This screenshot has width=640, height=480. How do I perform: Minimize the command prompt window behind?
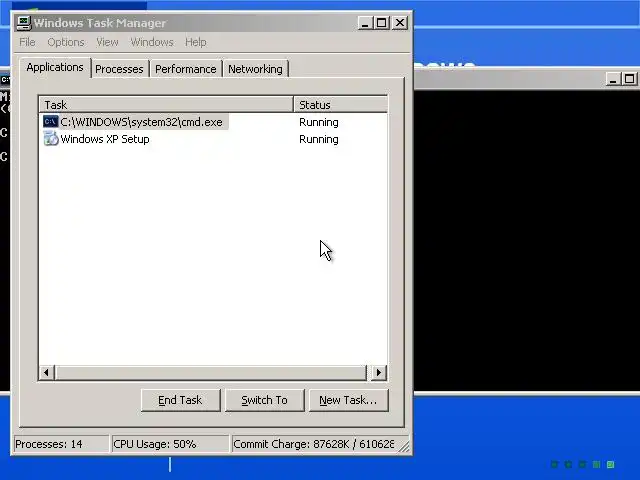(612, 79)
